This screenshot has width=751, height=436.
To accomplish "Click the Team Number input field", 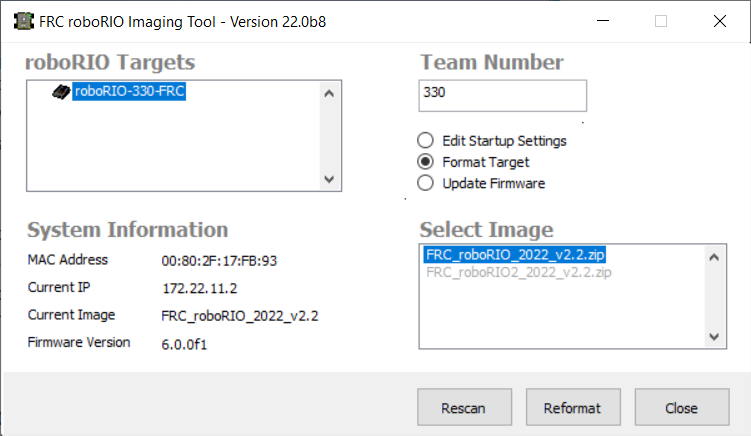I will click(502, 95).
